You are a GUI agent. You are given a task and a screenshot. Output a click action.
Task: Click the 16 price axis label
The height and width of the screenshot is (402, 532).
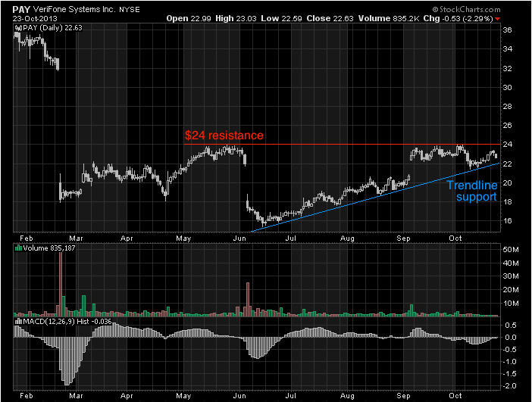point(508,221)
